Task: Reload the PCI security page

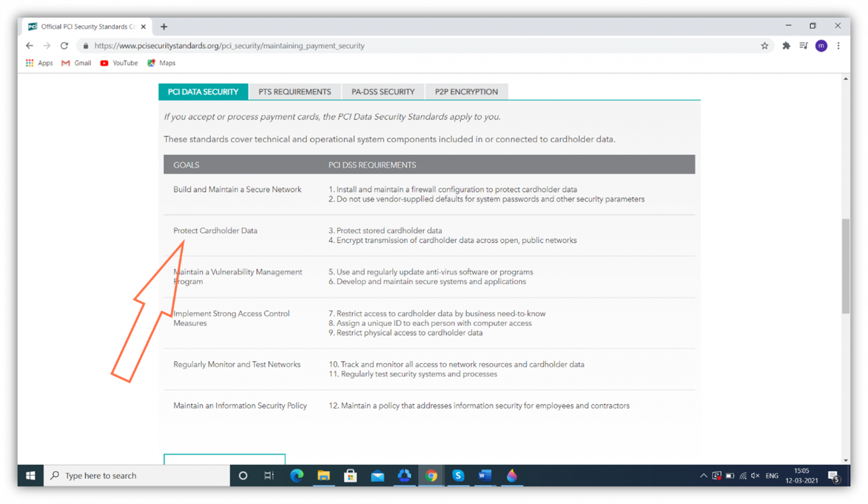Action: [x=64, y=46]
